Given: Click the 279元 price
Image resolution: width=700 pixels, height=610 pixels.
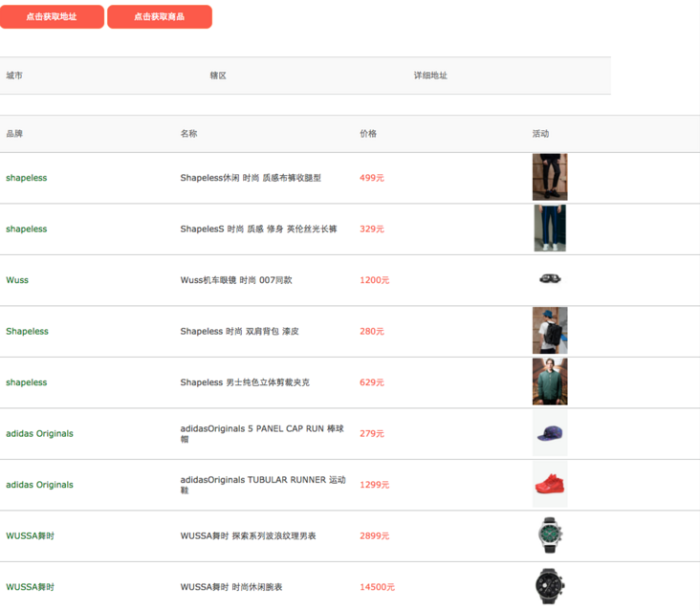Looking at the screenshot, I should coord(372,434).
